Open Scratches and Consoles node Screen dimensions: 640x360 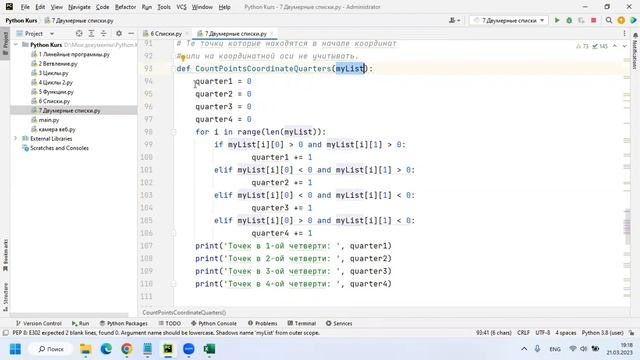point(59,148)
